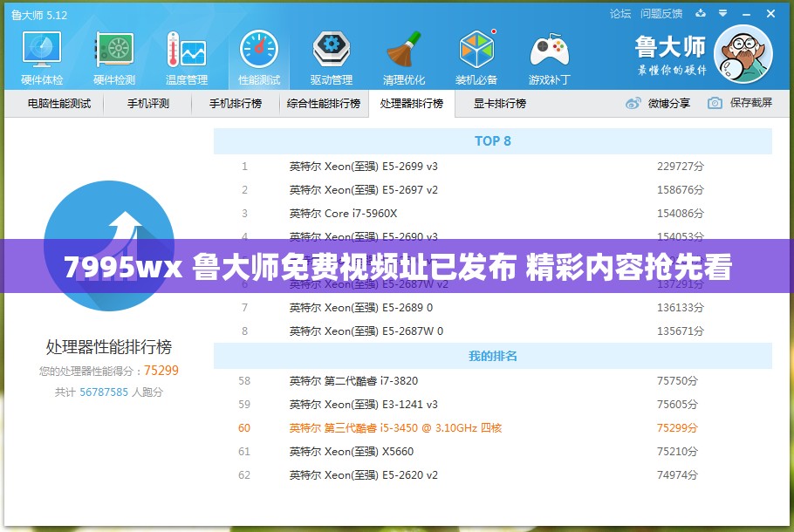The image size is (794, 532).
Task: Switch to 电脑性能测试 tab
Action: tap(59, 104)
